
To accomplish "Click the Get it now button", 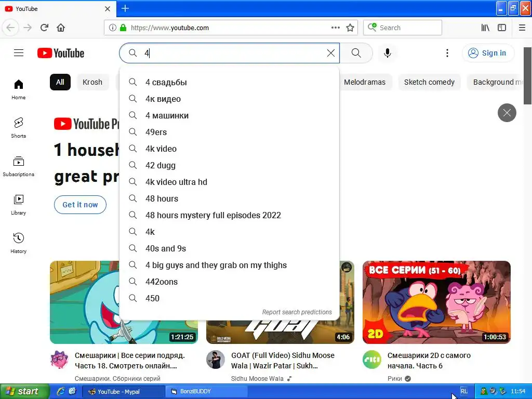I will [80, 205].
